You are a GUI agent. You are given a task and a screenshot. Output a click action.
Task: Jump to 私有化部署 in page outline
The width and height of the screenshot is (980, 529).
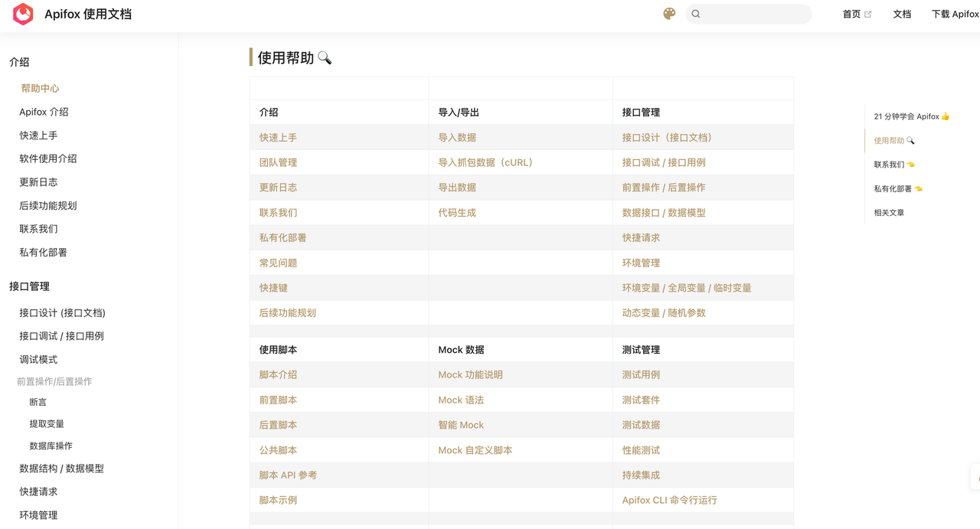pos(897,188)
